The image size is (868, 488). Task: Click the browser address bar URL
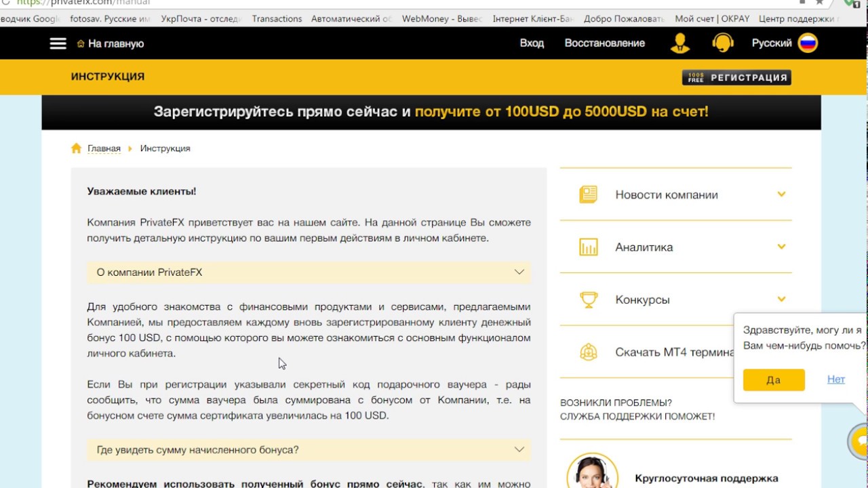(83, 3)
